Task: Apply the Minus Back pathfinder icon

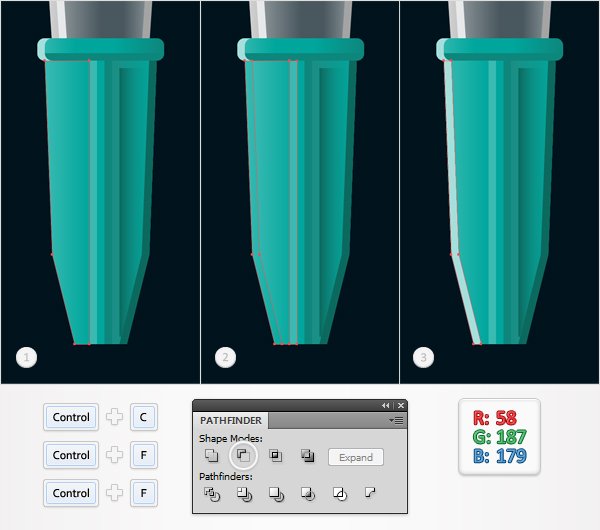Action: pos(370,492)
